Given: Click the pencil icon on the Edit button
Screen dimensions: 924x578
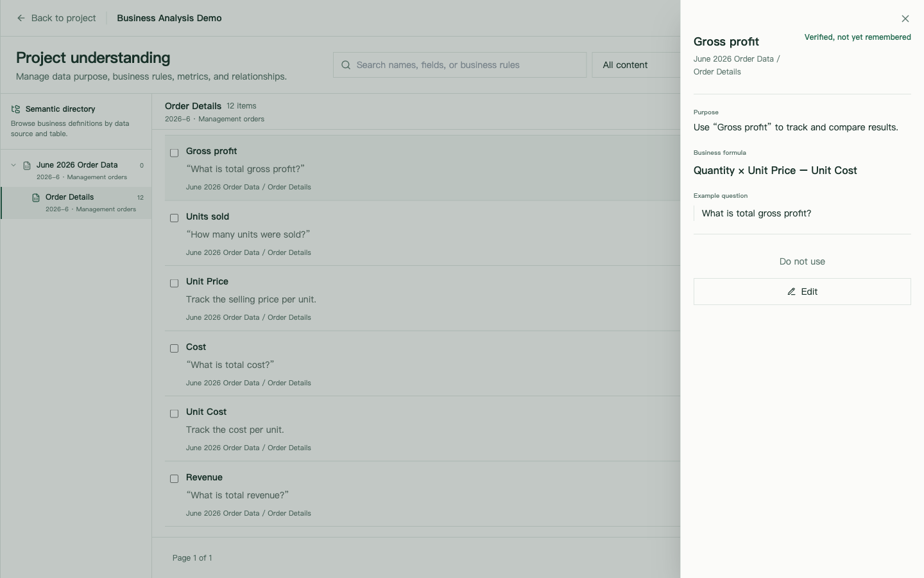Looking at the screenshot, I should (x=791, y=292).
